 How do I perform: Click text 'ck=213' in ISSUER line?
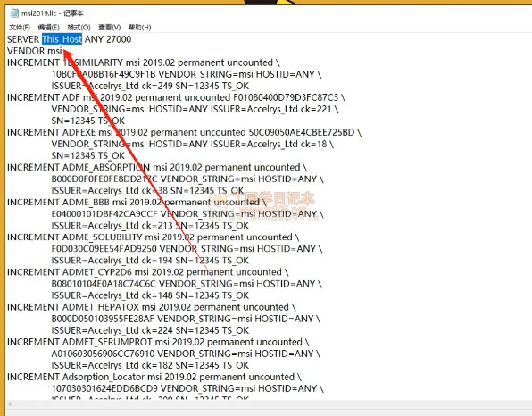point(157,225)
